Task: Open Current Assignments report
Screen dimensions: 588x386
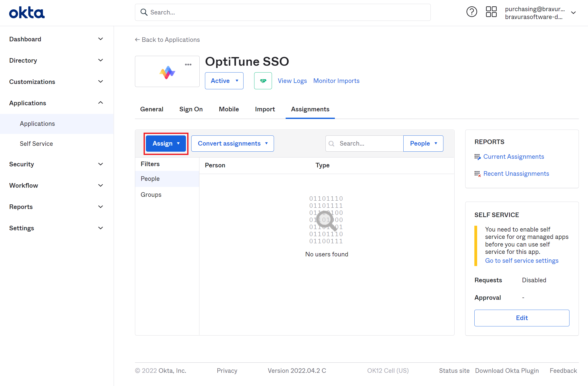Action: (514, 157)
